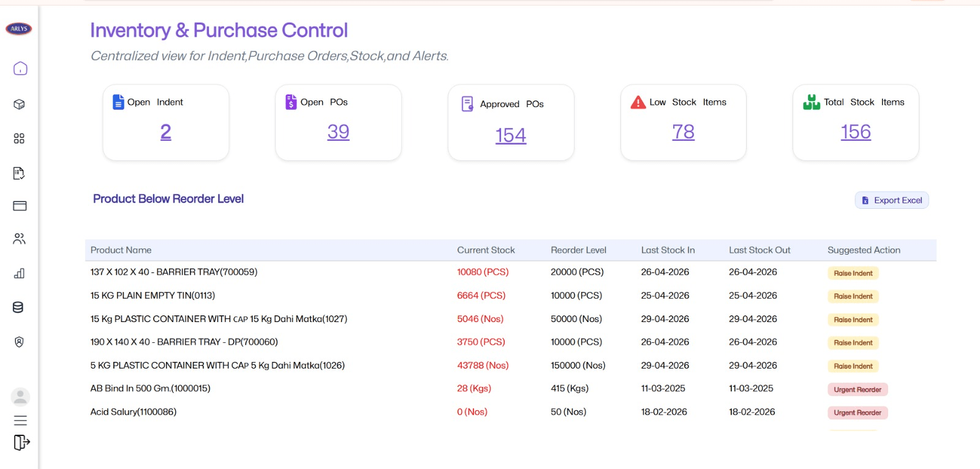This screenshot has height=469, width=980.
Task: Open the users people icon in sidebar
Action: pos(20,239)
